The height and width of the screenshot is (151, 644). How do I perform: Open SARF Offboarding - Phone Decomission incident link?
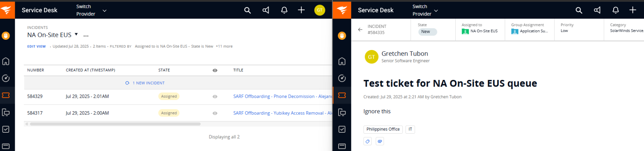tap(282, 96)
